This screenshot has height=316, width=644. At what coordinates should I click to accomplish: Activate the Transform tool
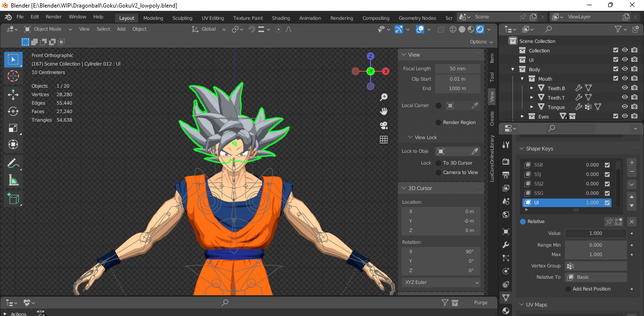[x=13, y=144]
